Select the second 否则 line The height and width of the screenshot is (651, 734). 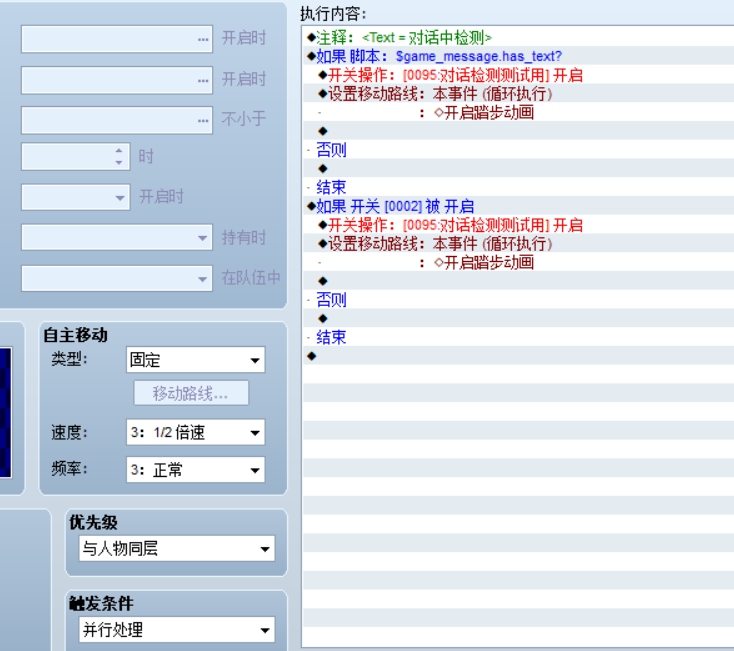tap(518, 299)
